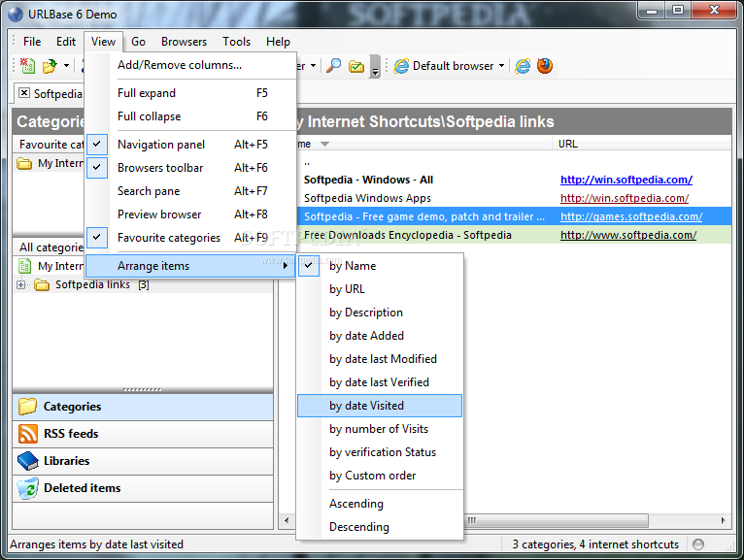Expand the Softpedia links tree node
Viewport: 744px width, 560px height.
point(20,285)
